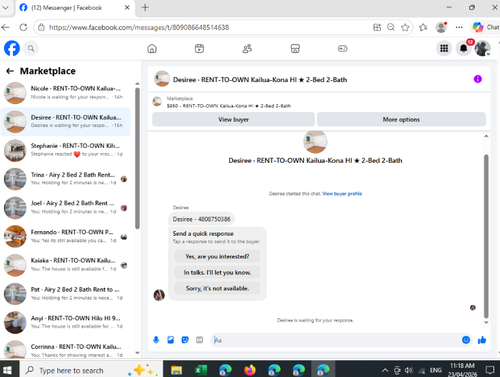This screenshot has height=377, width=500.
Task: Open the Gaming icon in top navigation
Action: point(342,49)
